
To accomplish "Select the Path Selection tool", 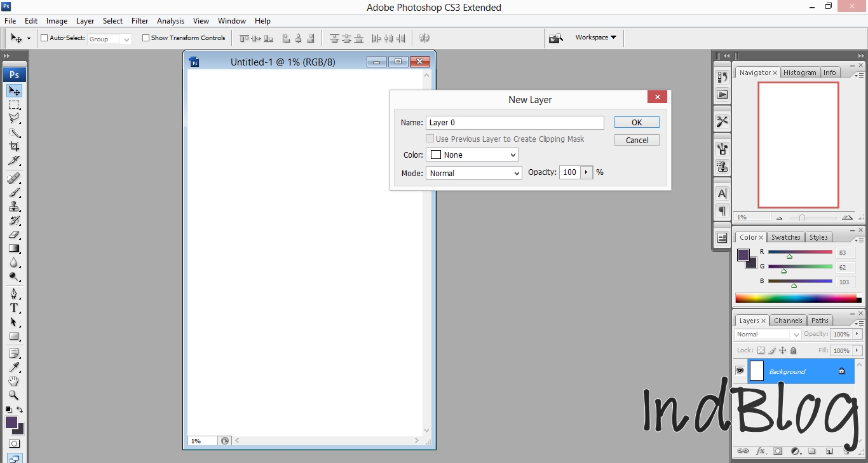I will (x=14, y=322).
